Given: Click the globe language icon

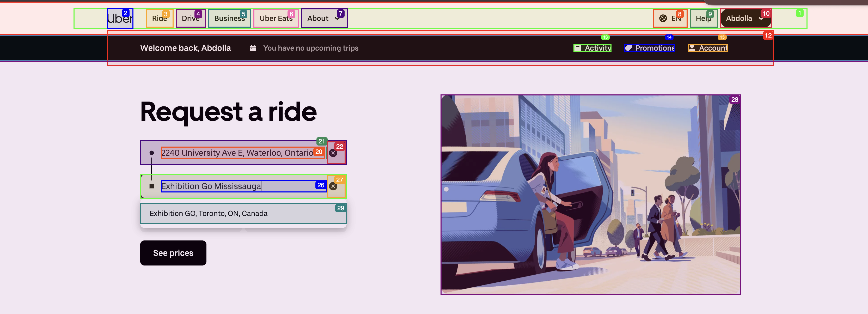Looking at the screenshot, I should [x=663, y=19].
